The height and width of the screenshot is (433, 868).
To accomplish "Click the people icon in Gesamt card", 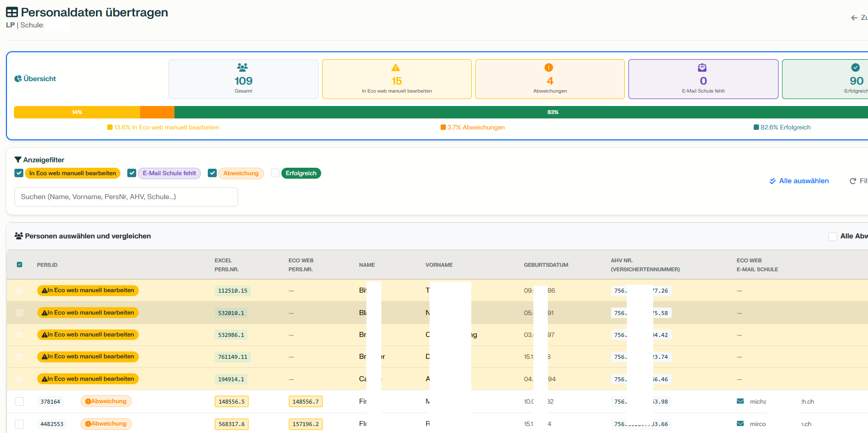I will click(x=243, y=67).
